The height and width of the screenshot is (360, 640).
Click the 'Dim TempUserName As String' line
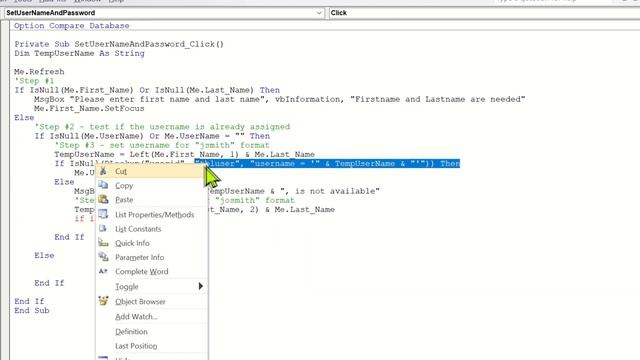[x=79, y=53]
